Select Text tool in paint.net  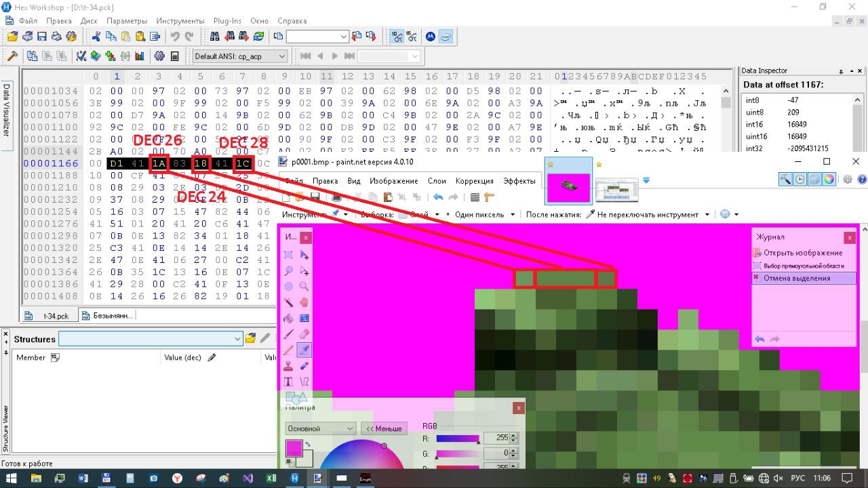289,382
